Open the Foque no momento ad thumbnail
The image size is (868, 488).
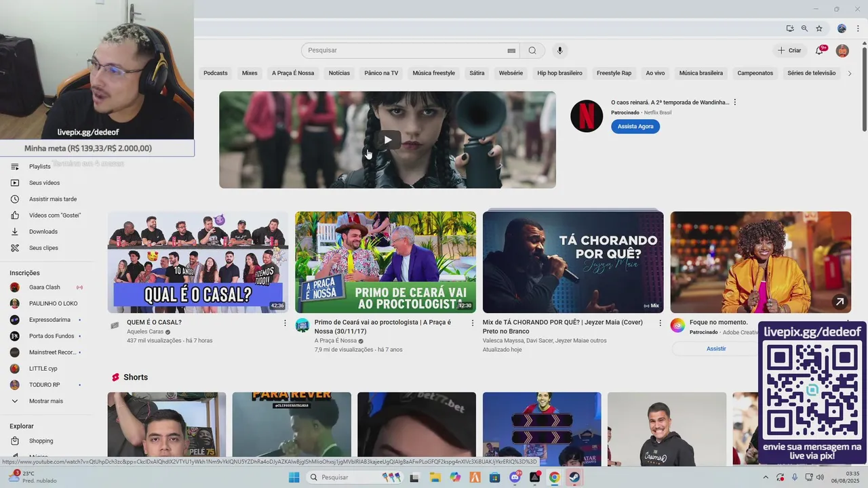[761, 262]
